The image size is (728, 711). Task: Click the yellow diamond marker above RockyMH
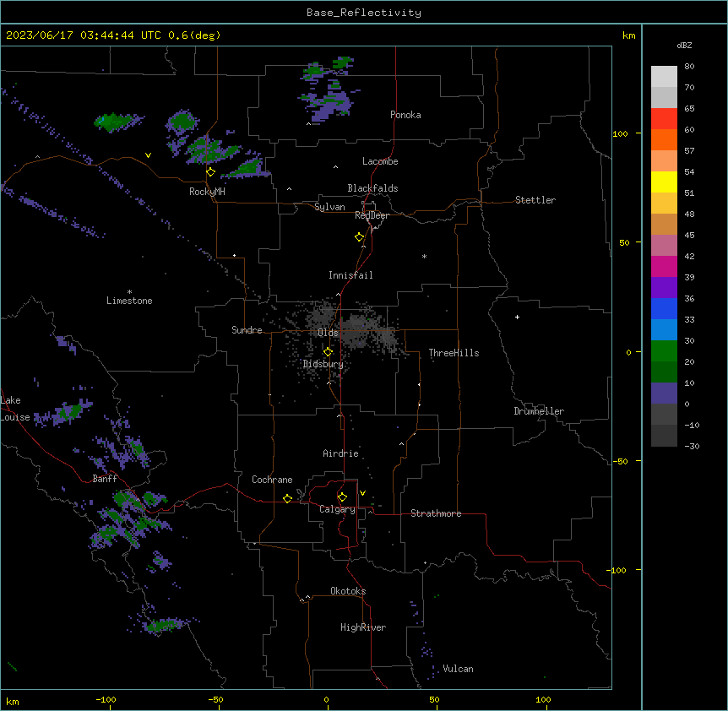click(x=211, y=172)
